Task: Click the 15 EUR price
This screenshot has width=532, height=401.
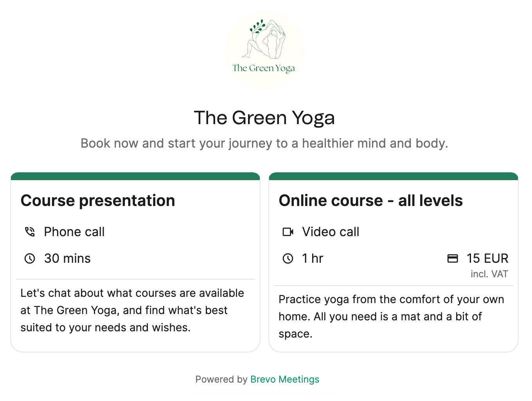Action: coord(487,258)
